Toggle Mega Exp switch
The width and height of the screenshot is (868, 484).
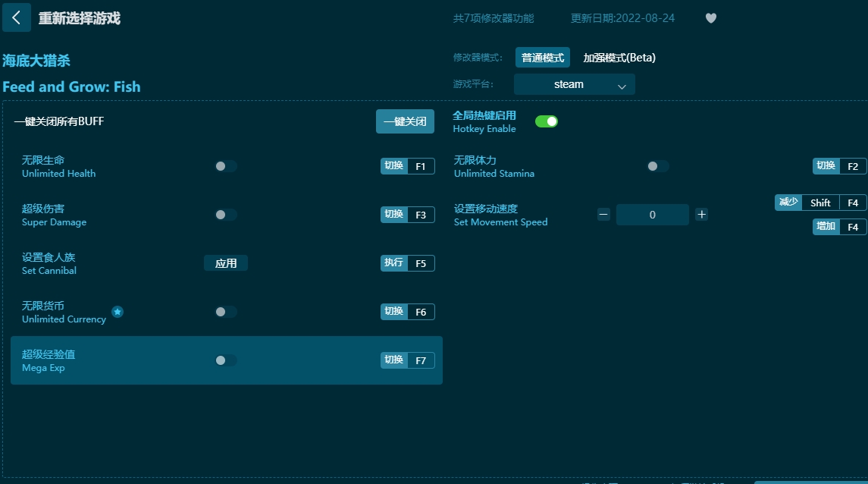click(x=226, y=360)
